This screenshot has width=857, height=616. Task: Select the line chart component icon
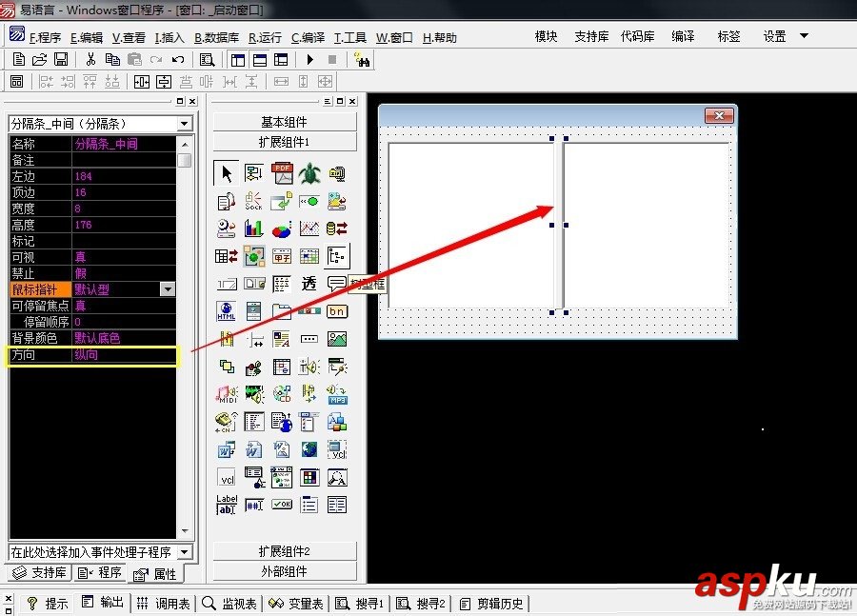point(309,229)
